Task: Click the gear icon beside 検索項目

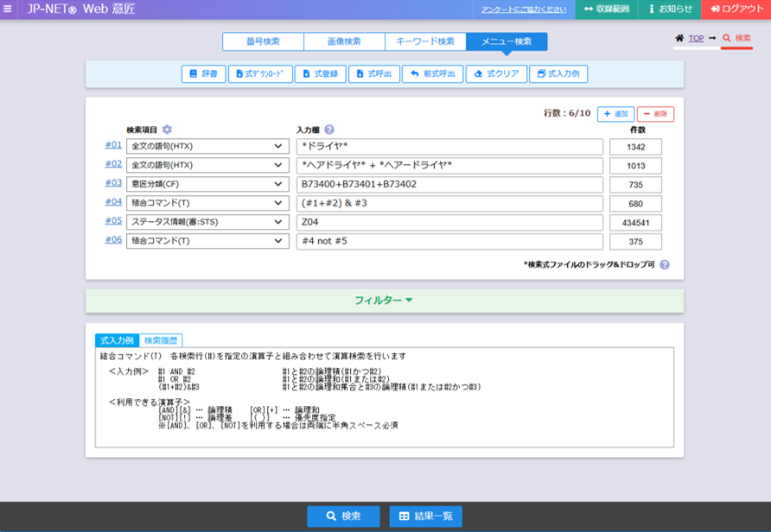Action: pyautogui.click(x=167, y=130)
